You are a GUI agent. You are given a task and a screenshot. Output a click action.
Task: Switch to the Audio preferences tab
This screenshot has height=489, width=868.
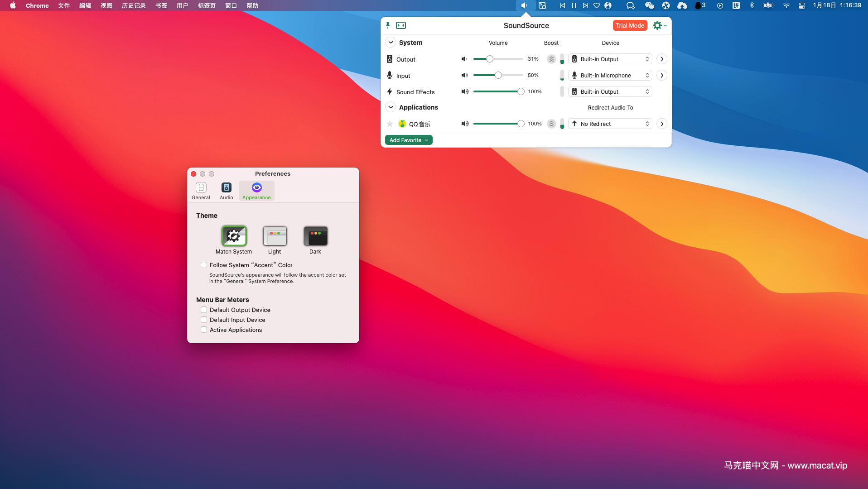click(x=226, y=191)
